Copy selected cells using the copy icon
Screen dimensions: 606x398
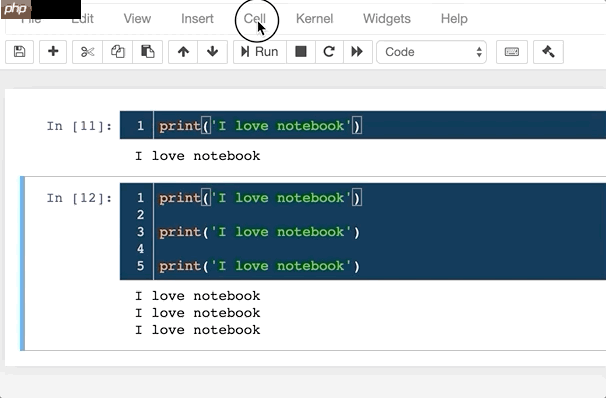(117, 52)
